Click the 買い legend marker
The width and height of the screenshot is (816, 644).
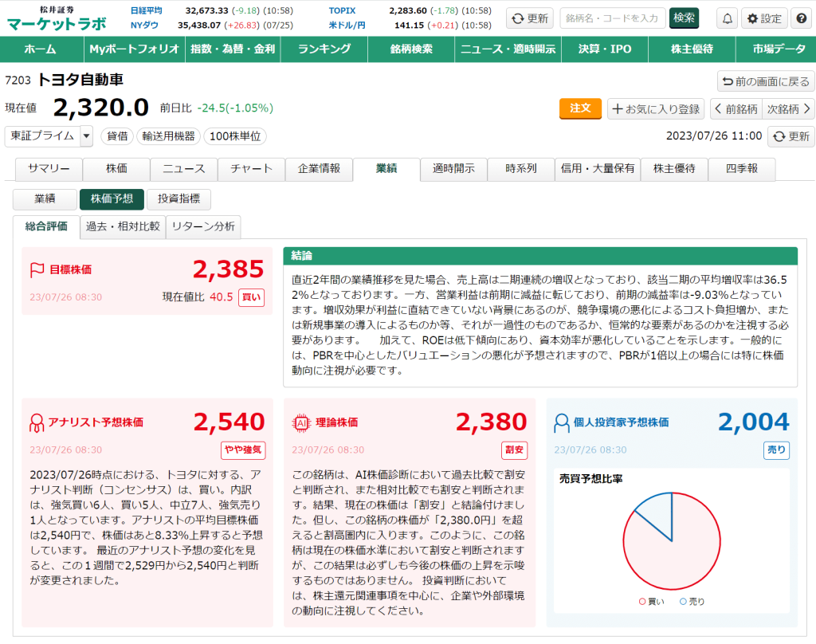[x=642, y=602]
